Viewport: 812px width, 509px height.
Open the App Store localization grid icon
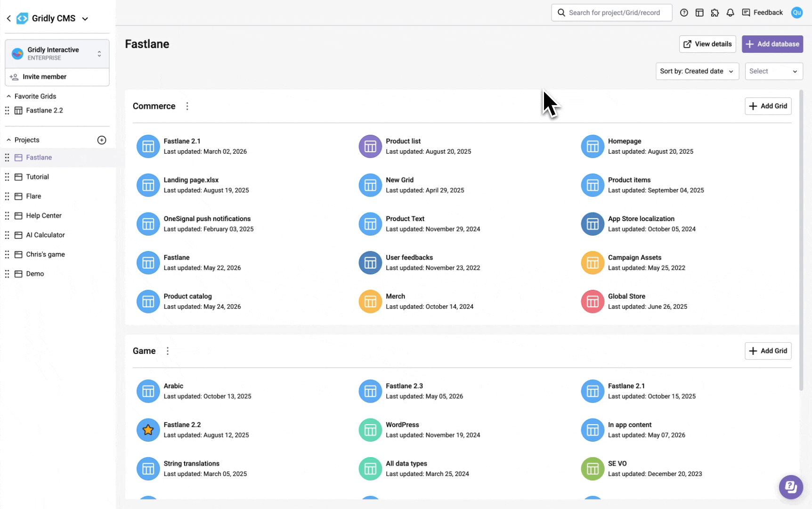tap(593, 224)
